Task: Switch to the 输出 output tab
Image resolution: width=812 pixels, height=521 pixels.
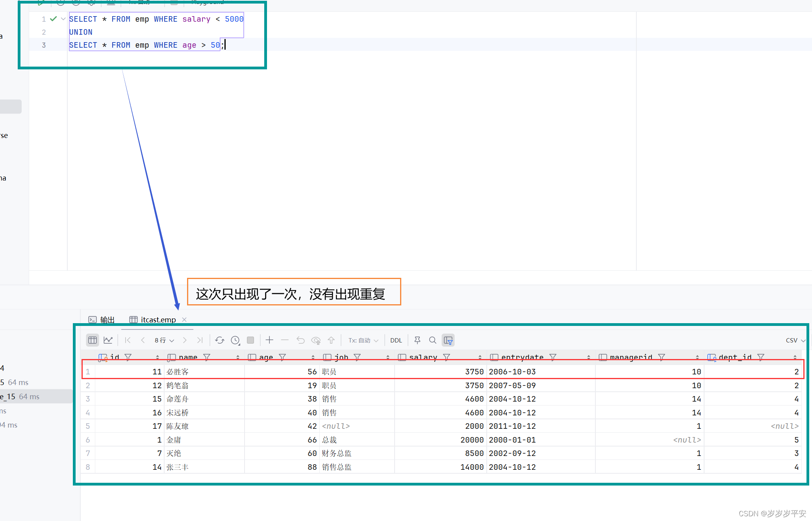Action: click(x=102, y=320)
